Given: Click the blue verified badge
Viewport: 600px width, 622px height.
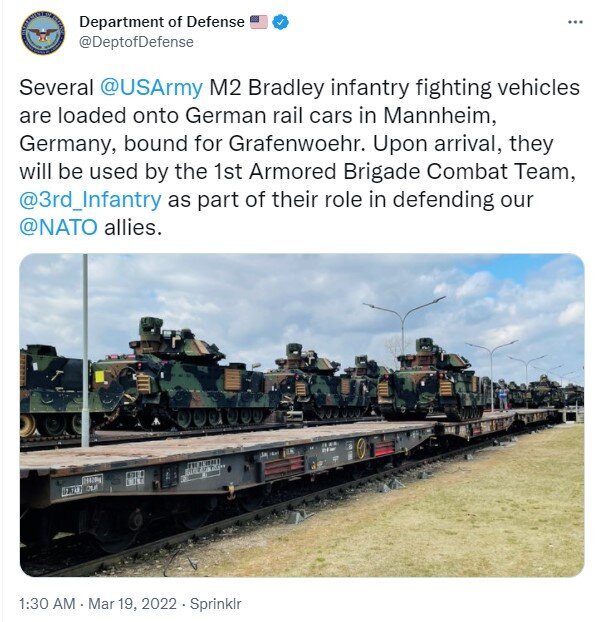Looking at the screenshot, I should [x=281, y=22].
